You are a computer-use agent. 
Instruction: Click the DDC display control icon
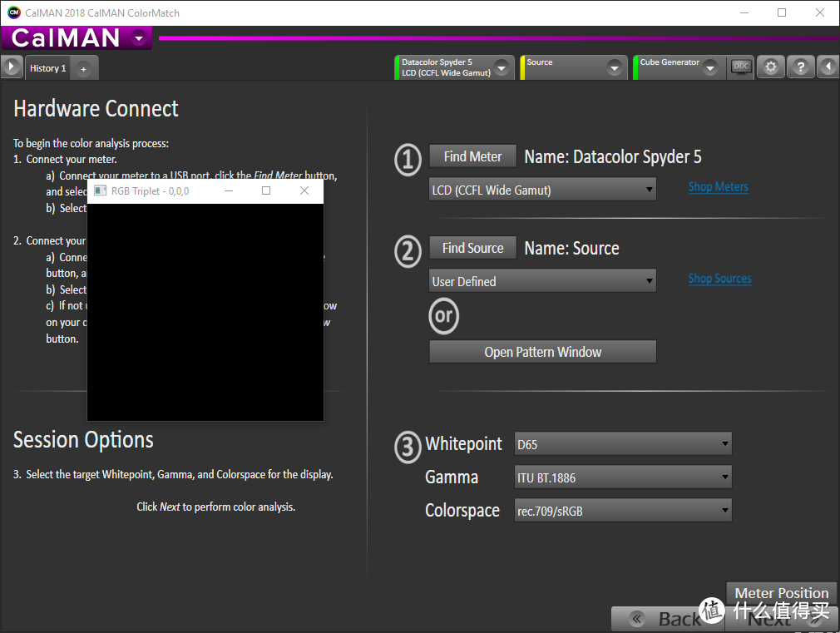pos(740,67)
